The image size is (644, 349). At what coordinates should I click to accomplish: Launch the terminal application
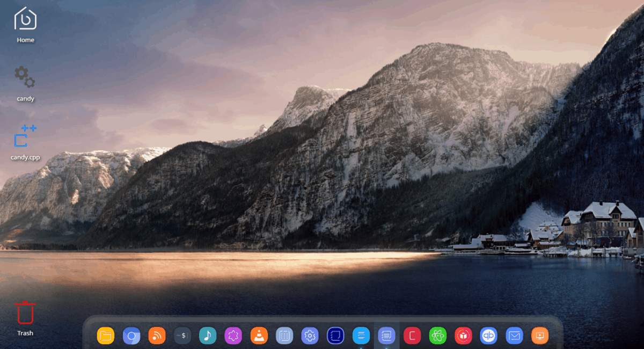182,335
